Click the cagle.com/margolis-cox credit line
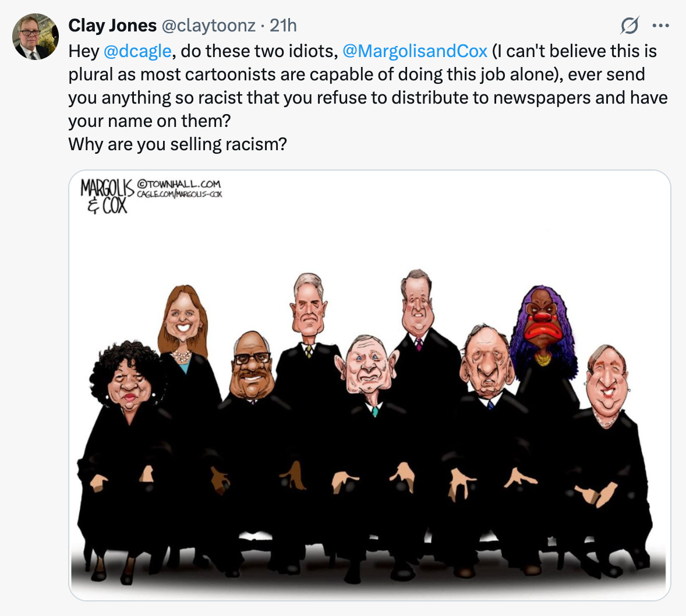This screenshot has height=616, width=686. (179, 194)
